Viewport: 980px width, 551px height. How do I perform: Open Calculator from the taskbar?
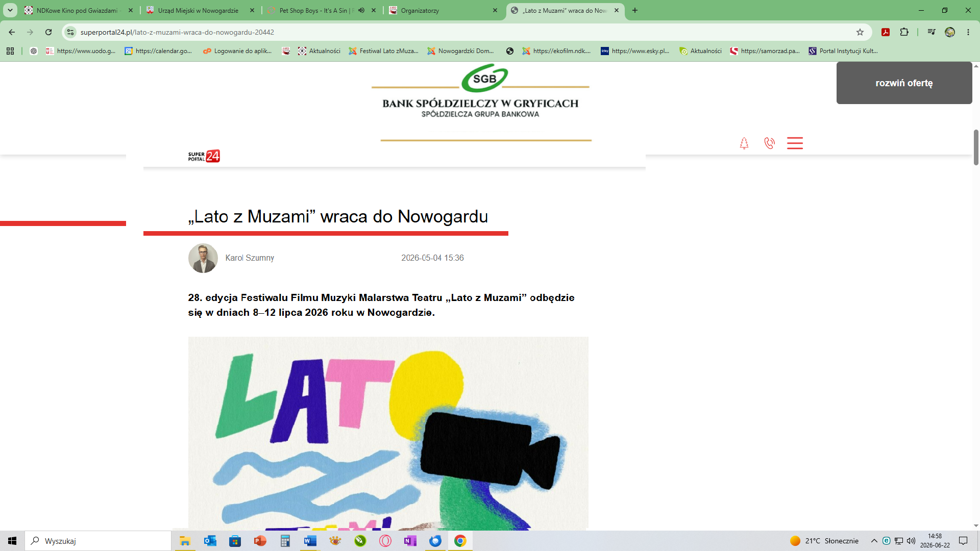pyautogui.click(x=285, y=541)
